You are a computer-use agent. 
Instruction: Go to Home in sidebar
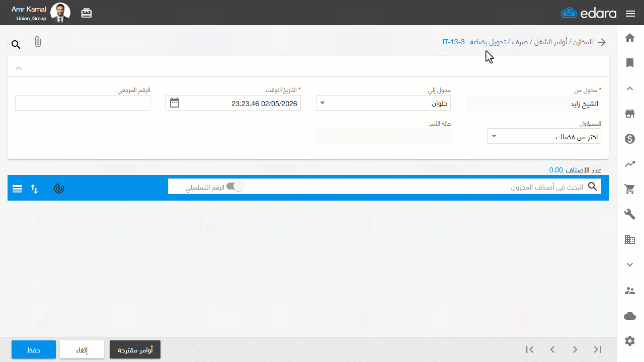tap(630, 38)
